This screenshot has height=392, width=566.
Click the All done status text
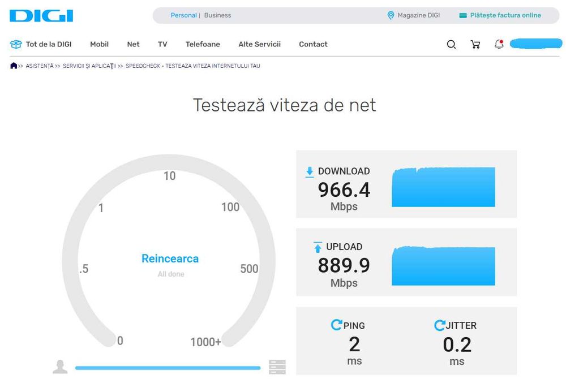pos(171,274)
